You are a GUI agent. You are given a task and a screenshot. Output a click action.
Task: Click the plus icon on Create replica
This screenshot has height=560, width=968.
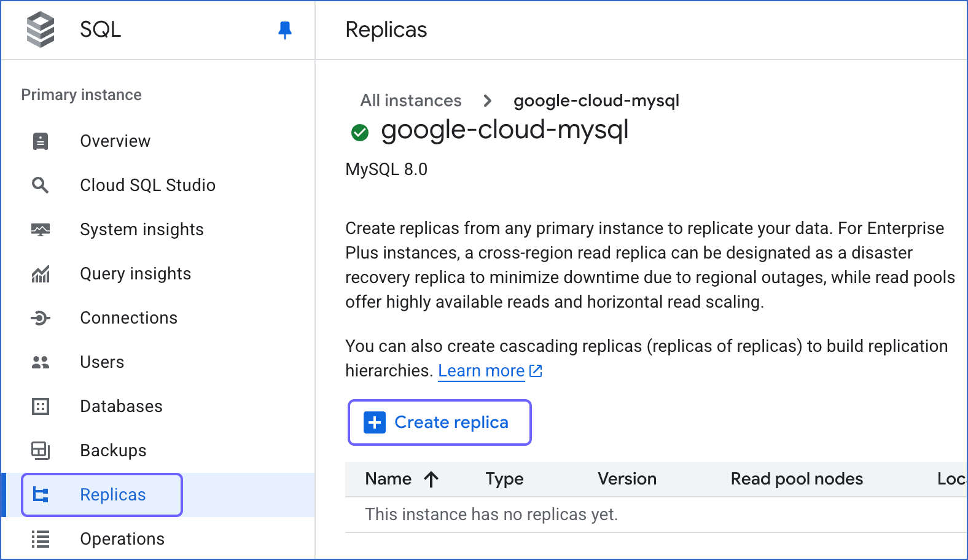375,422
